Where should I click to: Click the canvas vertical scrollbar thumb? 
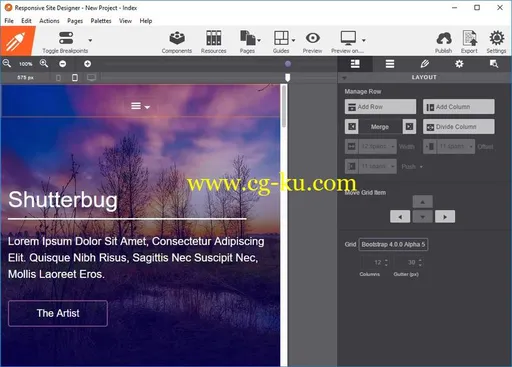(x=284, y=107)
